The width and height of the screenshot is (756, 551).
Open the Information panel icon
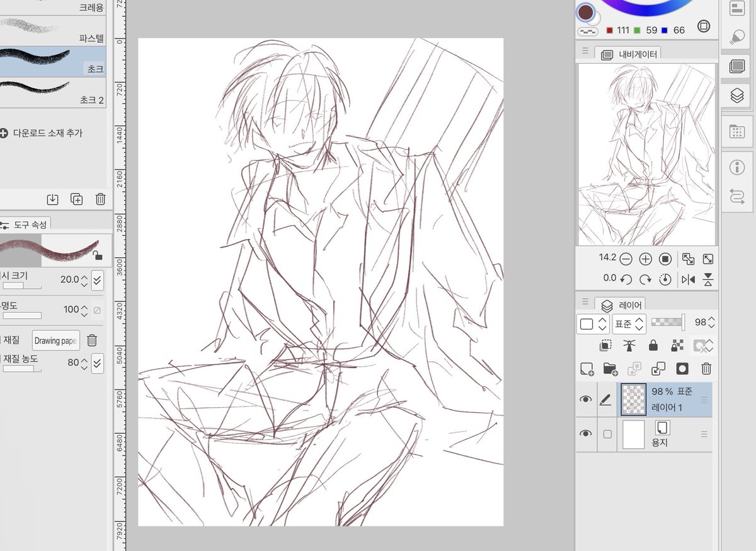pyautogui.click(x=736, y=167)
